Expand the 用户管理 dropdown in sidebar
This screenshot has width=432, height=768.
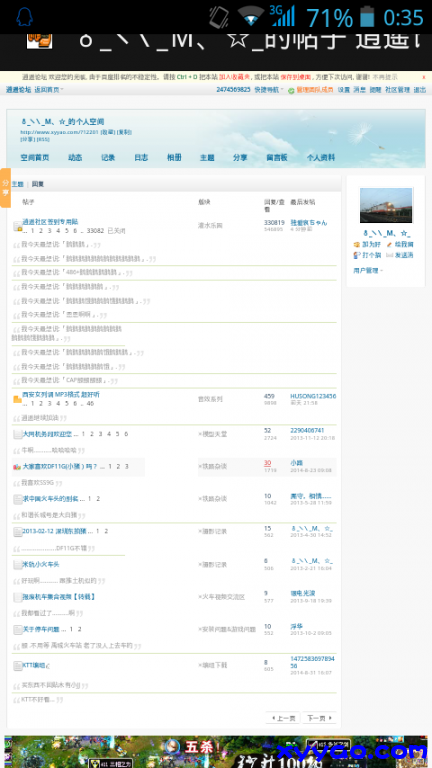[368, 270]
